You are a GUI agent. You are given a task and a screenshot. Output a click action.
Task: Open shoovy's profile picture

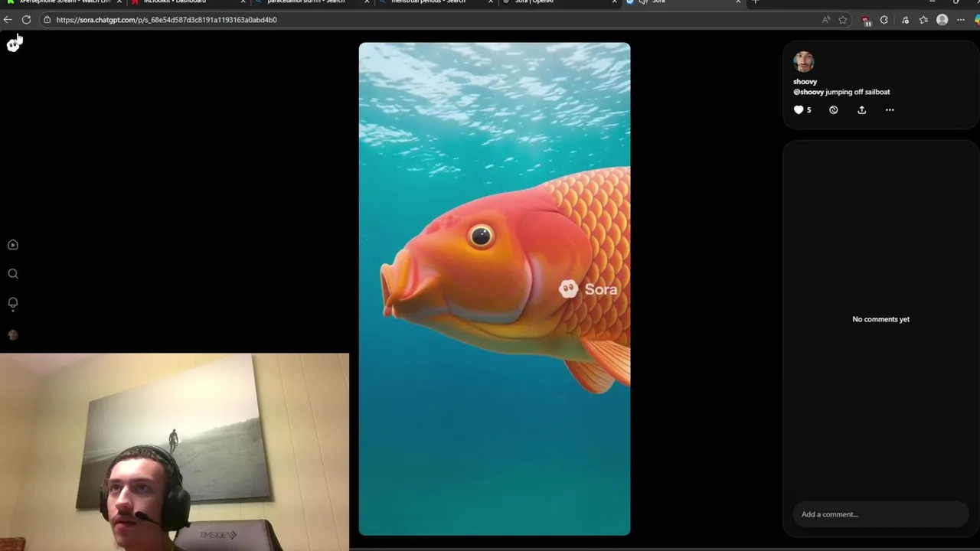(x=804, y=62)
